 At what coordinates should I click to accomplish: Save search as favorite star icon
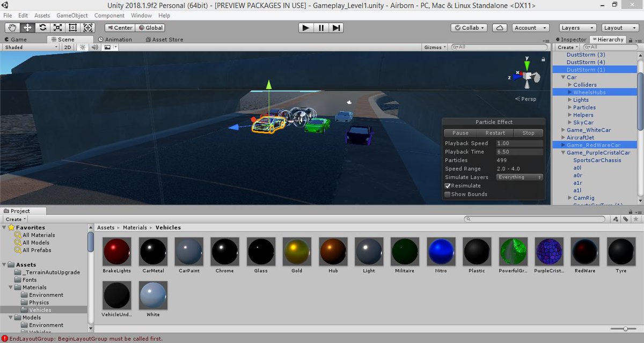point(635,219)
